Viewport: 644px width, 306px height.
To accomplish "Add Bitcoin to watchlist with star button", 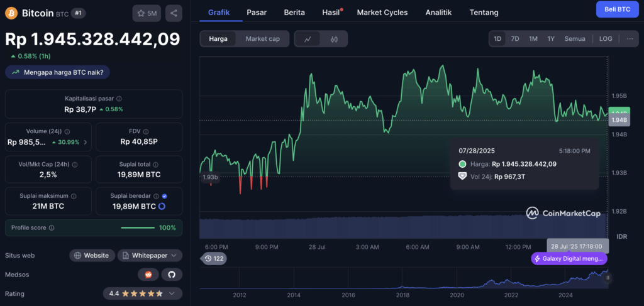I will [147, 13].
